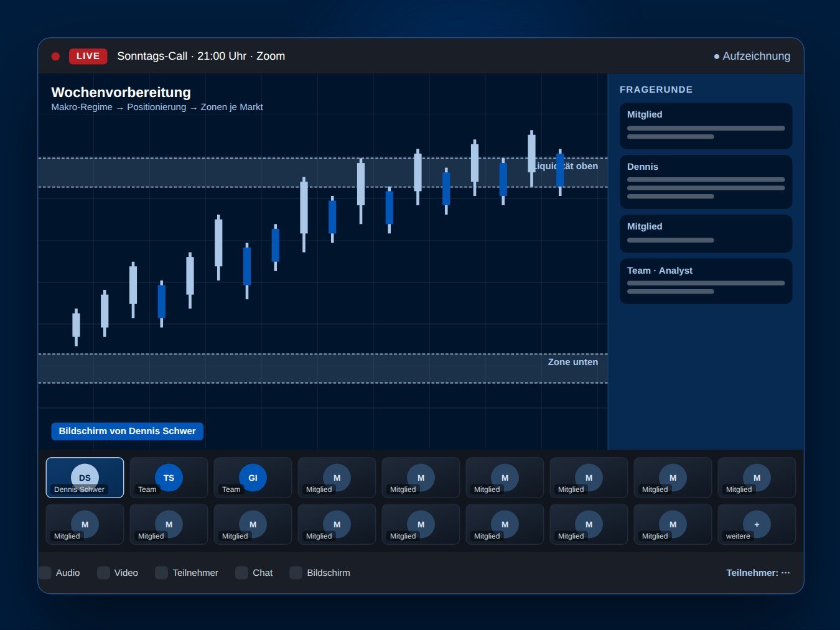The image size is (840, 630).
Task: Open the Team · Analyst question card
Action: 706,281
